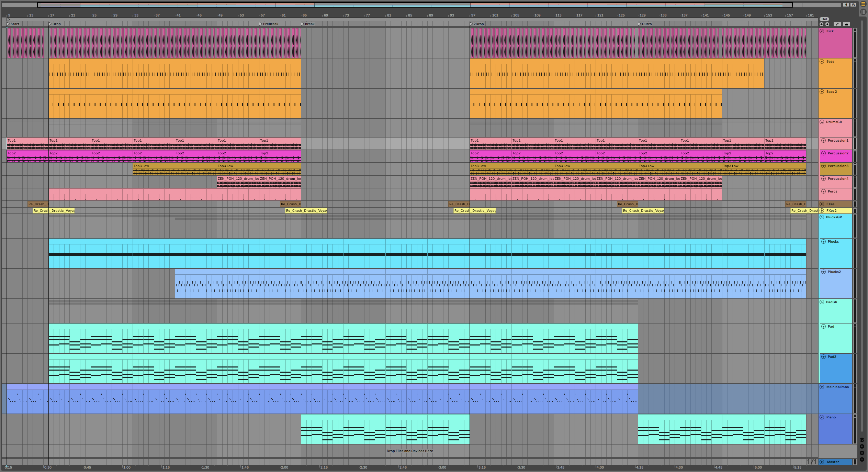The height and width of the screenshot is (472, 868).
Task: Click the Del locator button
Action: click(824, 19)
